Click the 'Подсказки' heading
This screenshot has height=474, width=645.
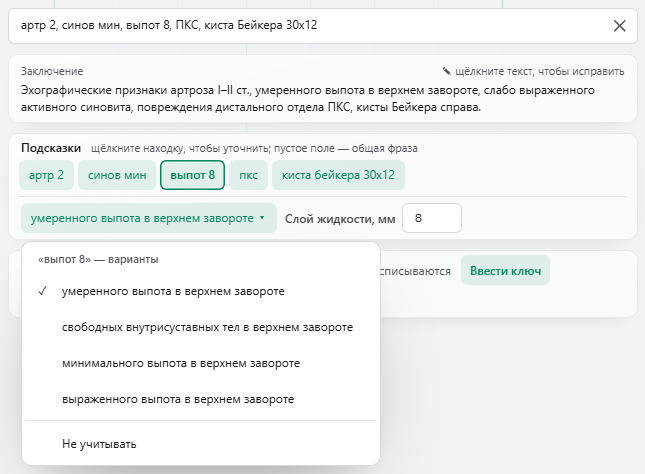click(x=51, y=148)
